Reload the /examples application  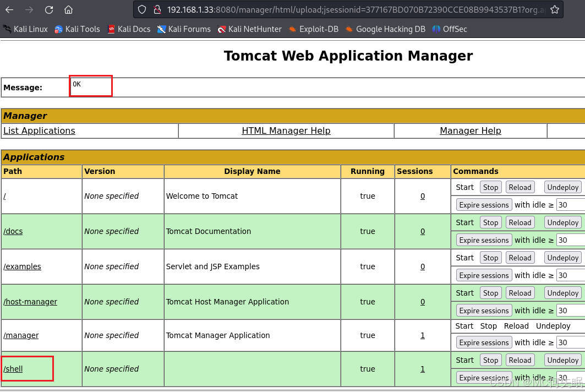pyautogui.click(x=520, y=258)
